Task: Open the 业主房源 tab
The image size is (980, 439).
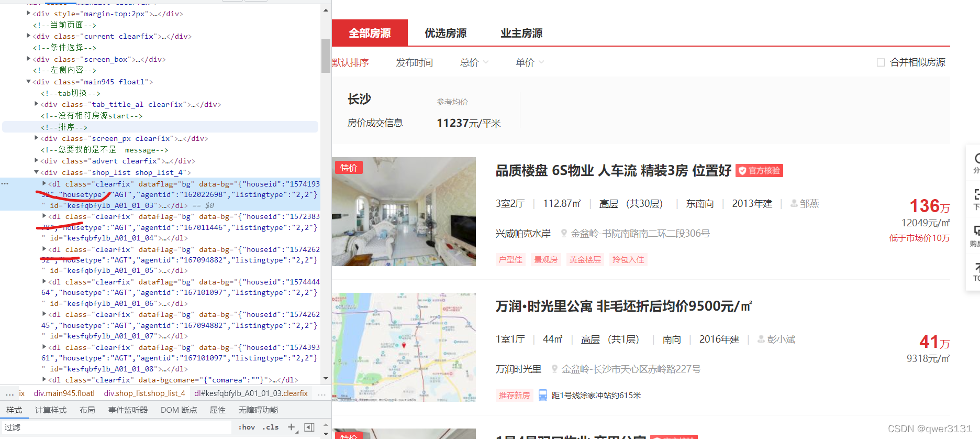Action: pos(521,33)
